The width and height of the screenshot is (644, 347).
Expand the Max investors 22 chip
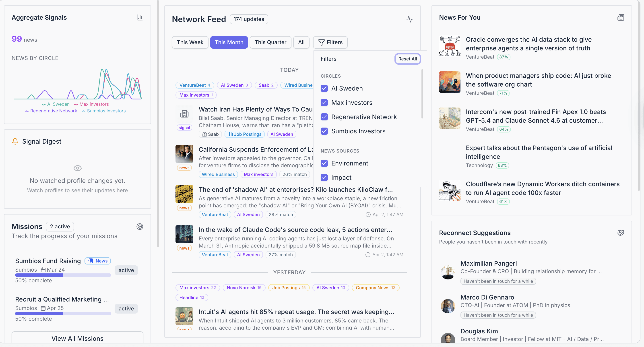[197, 287]
